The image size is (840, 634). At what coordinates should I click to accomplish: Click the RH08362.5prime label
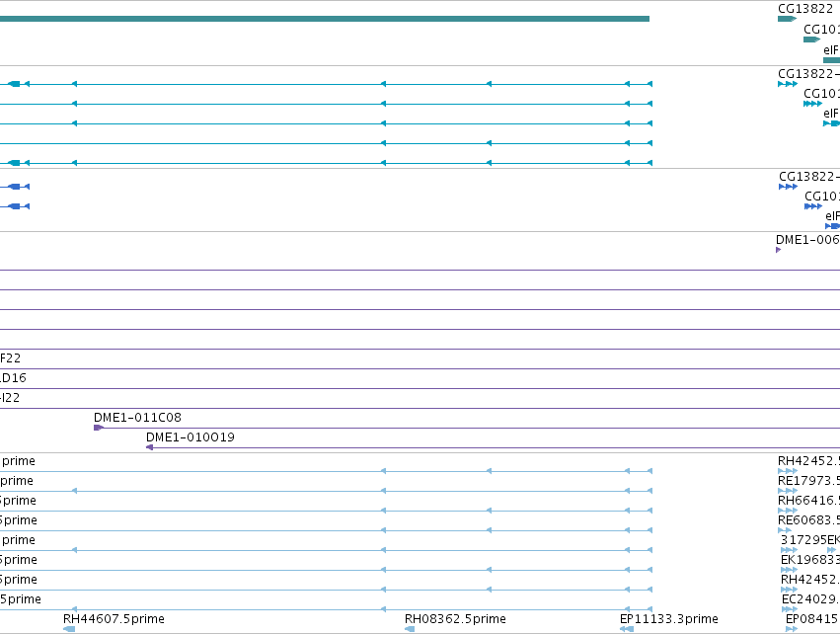455,619
